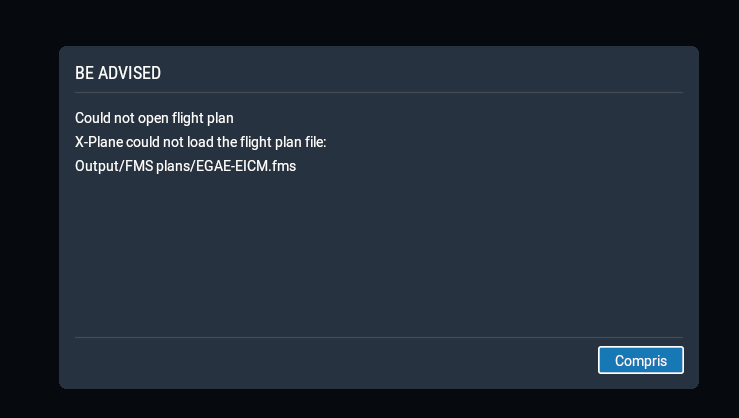Click the dark backdrop right of the dialog

[719, 209]
